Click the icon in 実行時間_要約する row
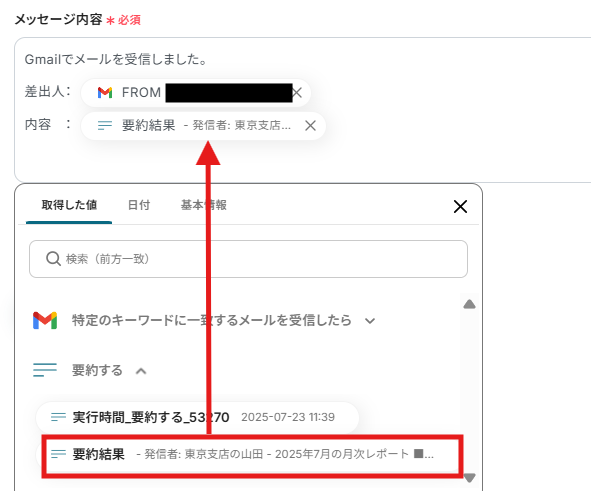Screen dimensions: 591x491 coord(58,417)
